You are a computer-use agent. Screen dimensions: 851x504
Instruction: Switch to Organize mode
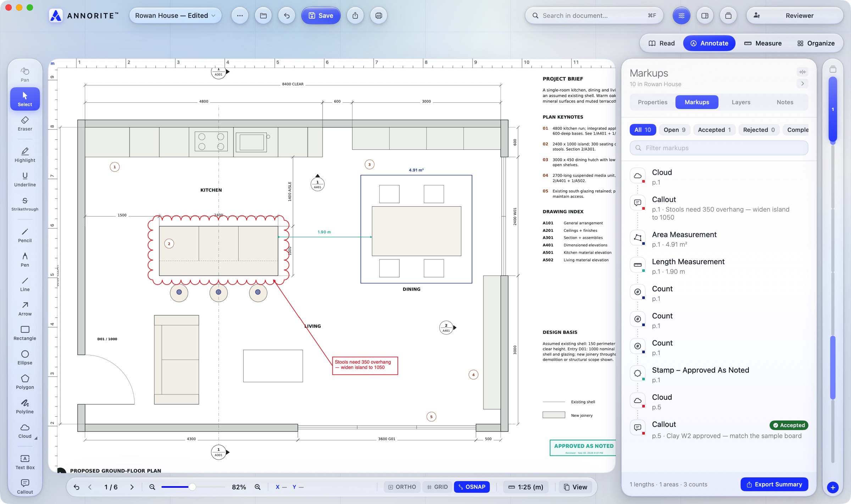click(816, 43)
